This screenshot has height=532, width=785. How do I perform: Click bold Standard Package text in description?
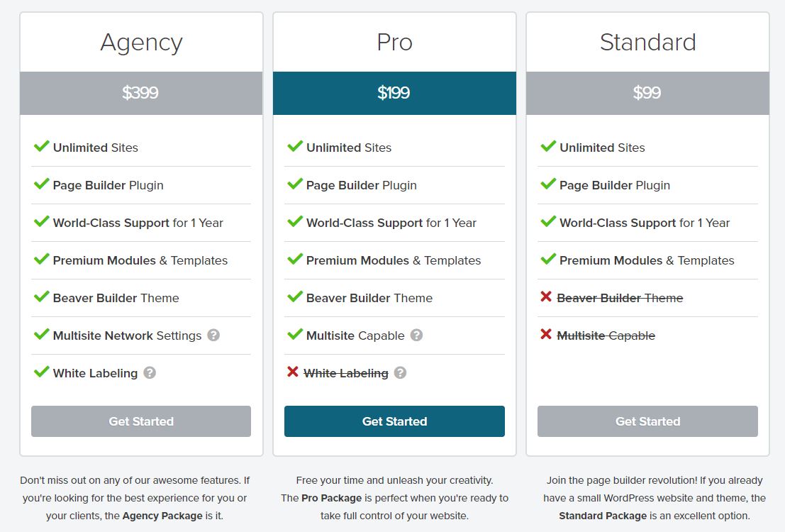(x=603, y=516)
